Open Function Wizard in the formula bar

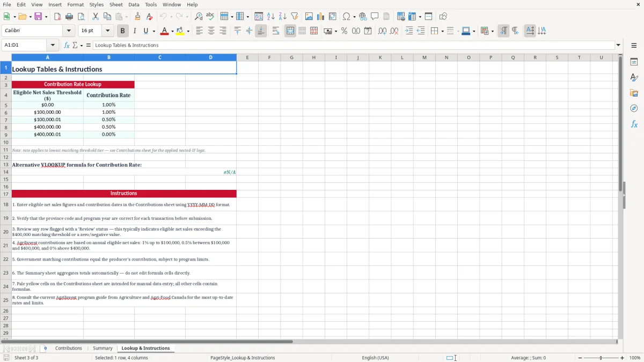tap(67, 45)
